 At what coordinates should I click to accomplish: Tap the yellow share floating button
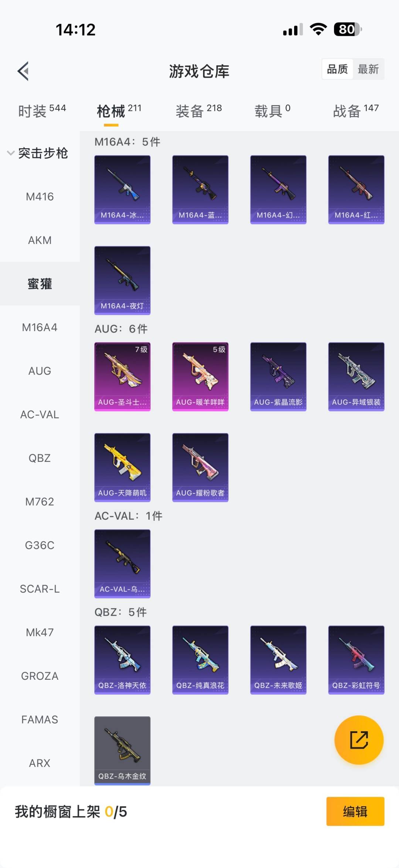[359, 740]
